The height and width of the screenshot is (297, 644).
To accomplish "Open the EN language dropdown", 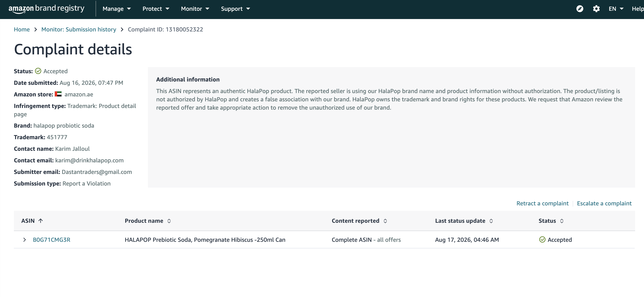I will click(616, 9).
